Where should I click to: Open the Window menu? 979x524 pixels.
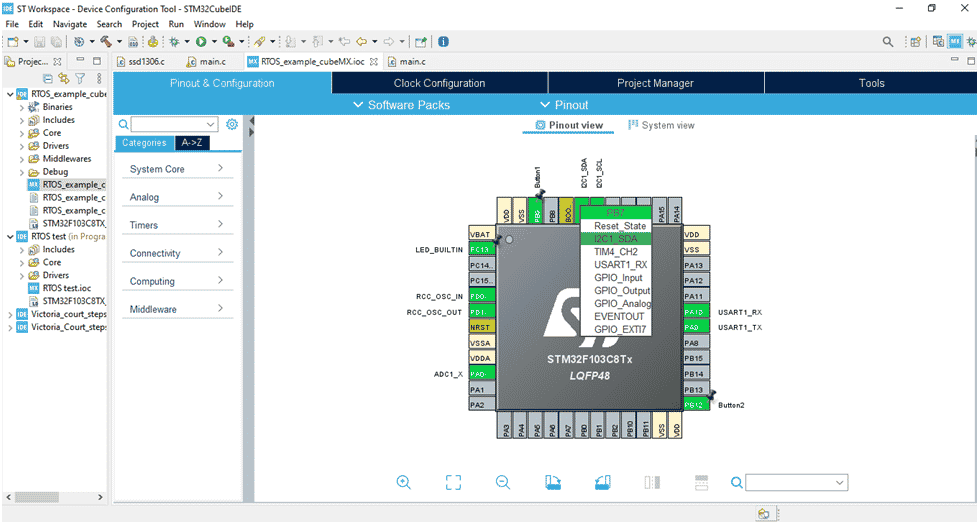point(209,24)
